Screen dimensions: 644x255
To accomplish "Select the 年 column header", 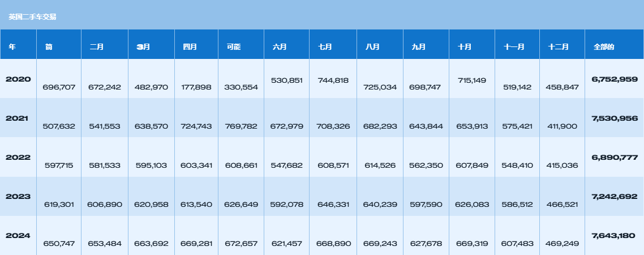I will pyautogui.click(x=12, y=47).
